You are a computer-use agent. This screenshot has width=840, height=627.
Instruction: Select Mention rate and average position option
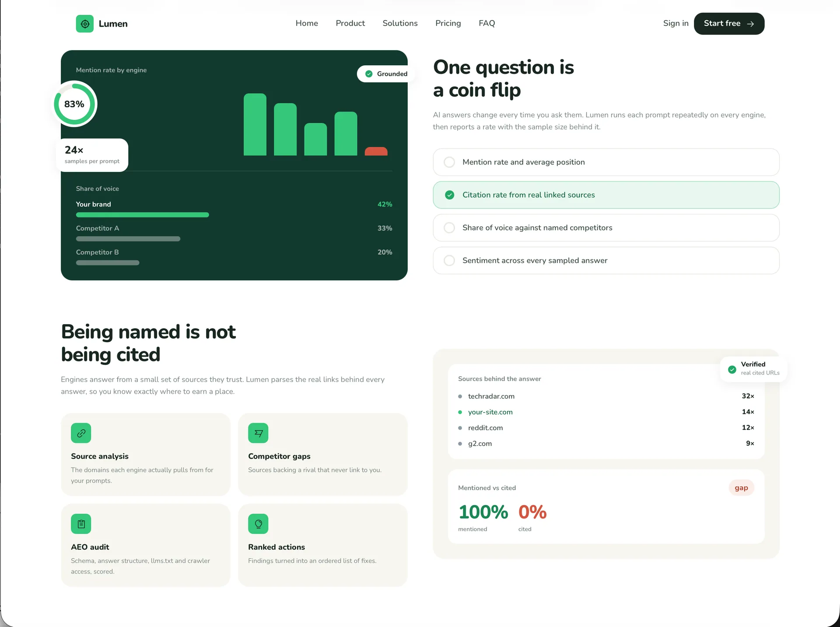tap(606, 162)
